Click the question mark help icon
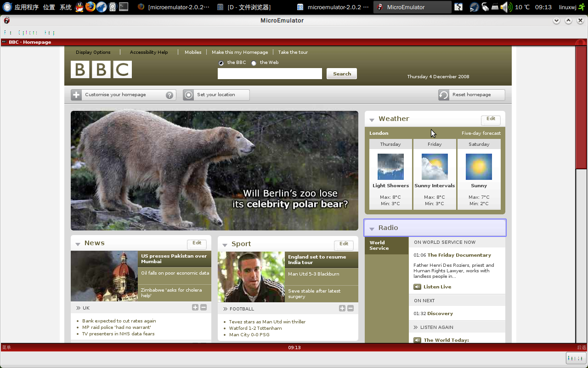 (170, 95)
